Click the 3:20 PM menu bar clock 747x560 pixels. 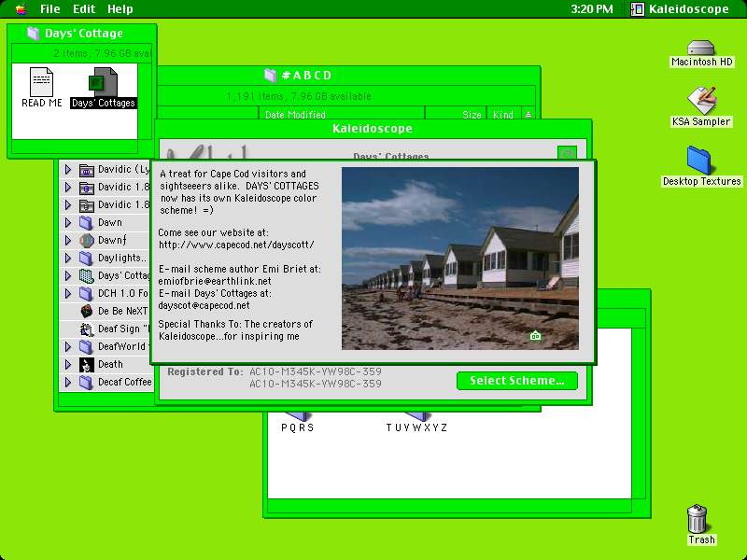[592, 9]
